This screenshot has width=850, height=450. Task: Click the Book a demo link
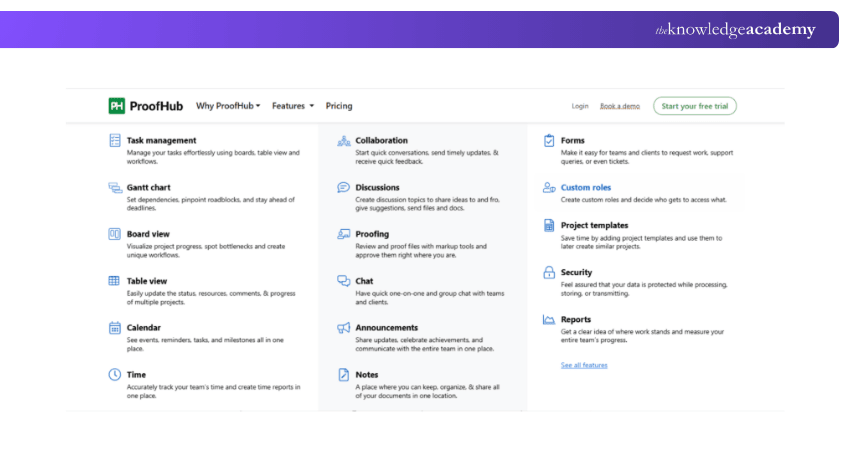620,106
